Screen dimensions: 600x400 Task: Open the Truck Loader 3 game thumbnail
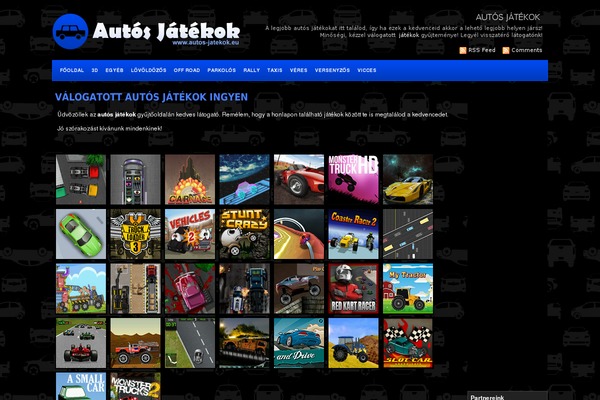pyautogui.click(x=135, y=234)
